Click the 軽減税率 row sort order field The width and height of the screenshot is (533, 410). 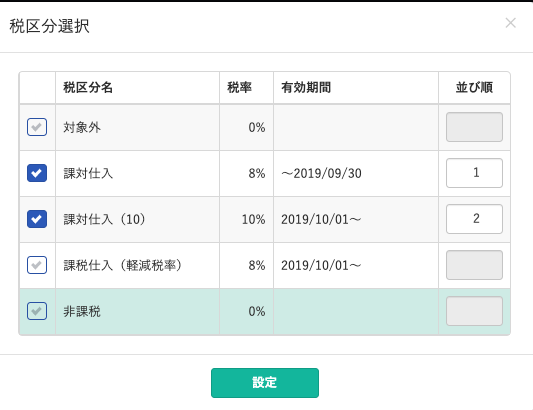[x=474, y=265]
